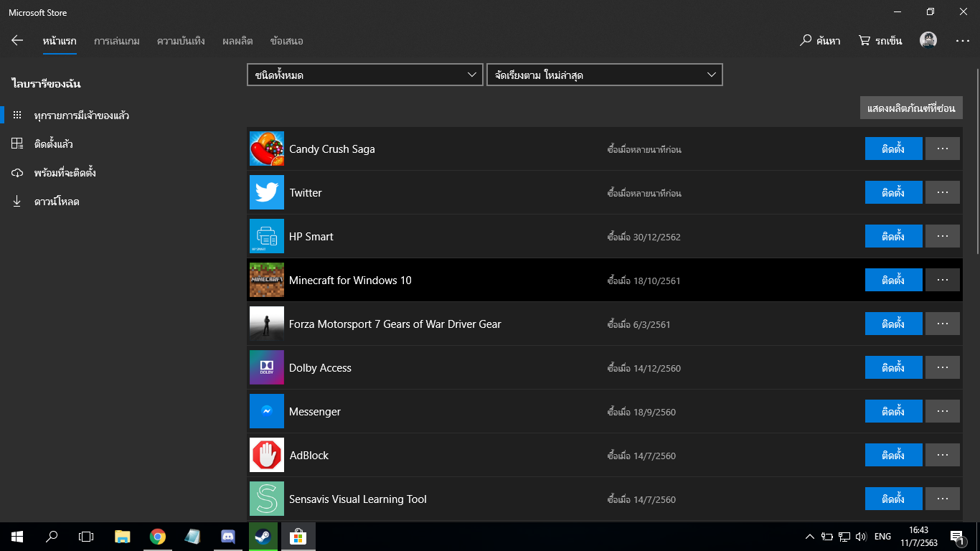Switch to the ผลผลิต tab

(237, 41)
